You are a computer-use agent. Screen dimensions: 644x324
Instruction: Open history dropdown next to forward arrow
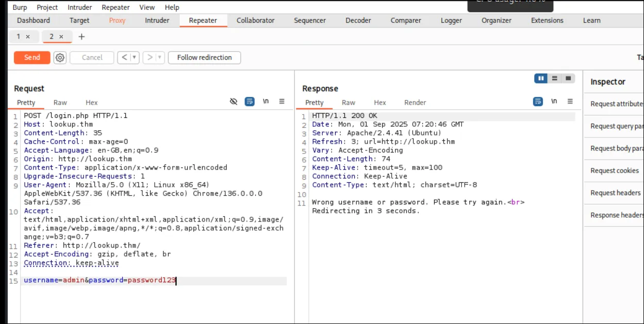tap(160, 58)
